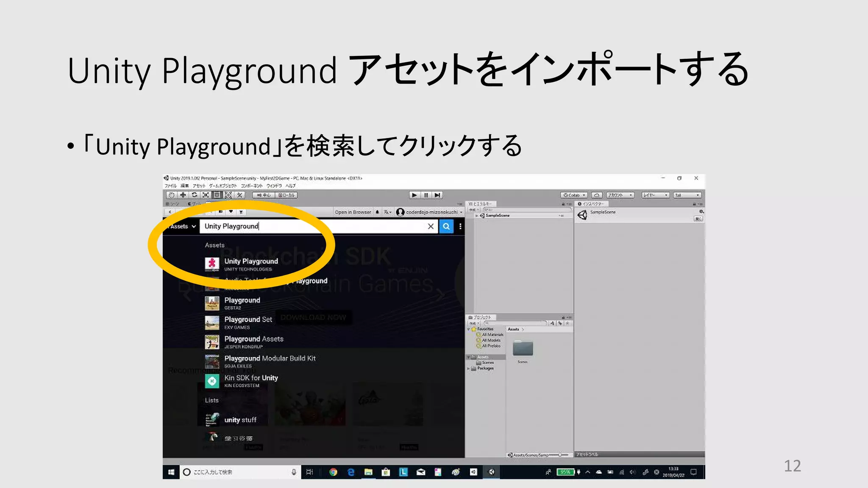Select All Materials under Favorites
This screenshot has width=868, height=488.
(490, 335)
